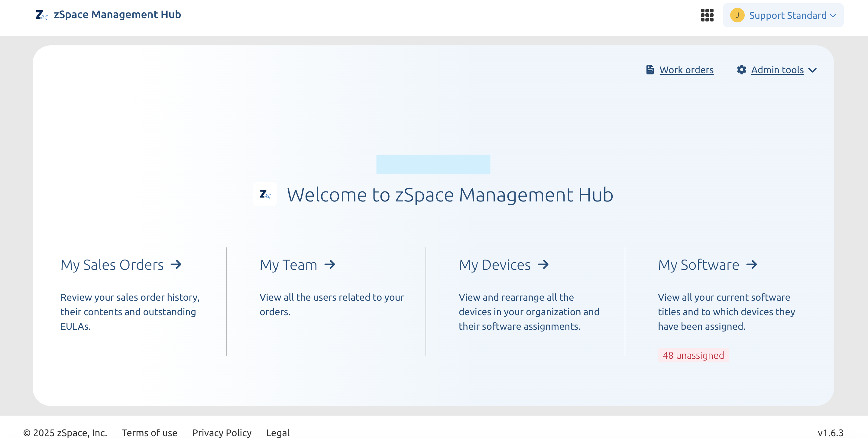The width and height of the screenshot is (868, 438).
Task: Click the 48 unassigned badge
Action: pyautogui.click(x=693, y=355)
